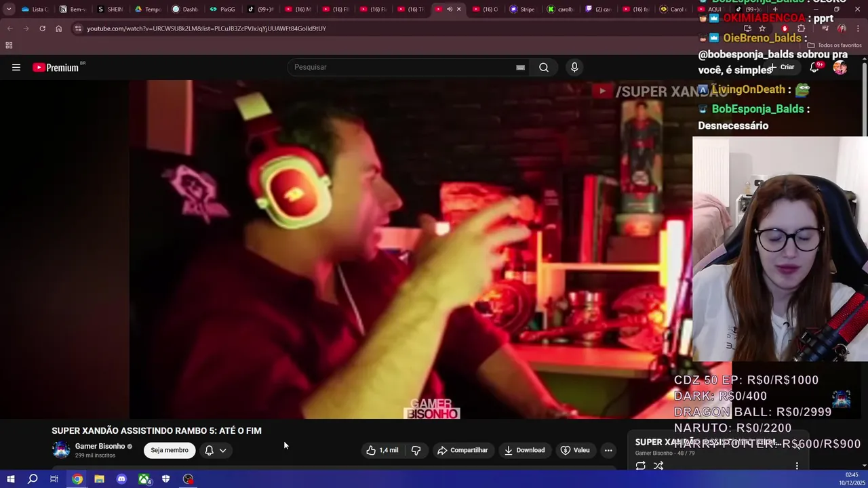
Task: Open the YouTube hamburger guide menu
Action: coord(16,67)
